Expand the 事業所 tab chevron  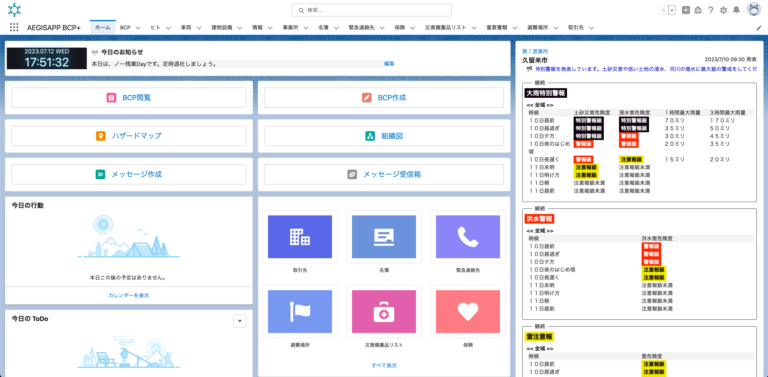point(305,28)
